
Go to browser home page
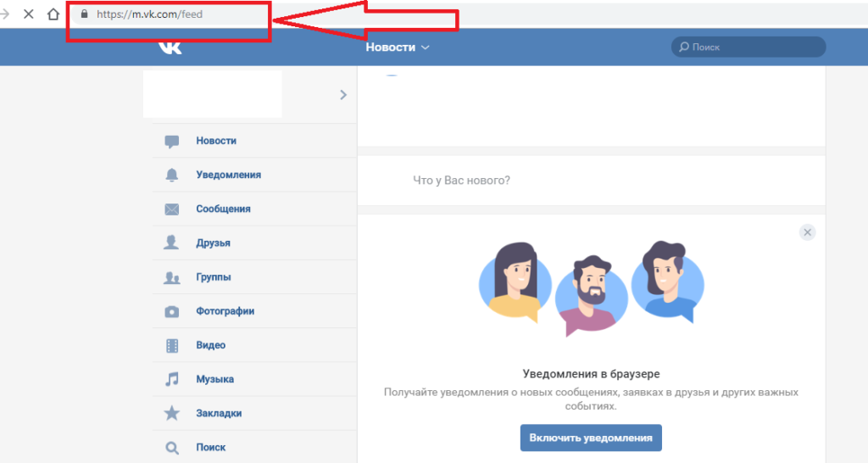point(53,14)
